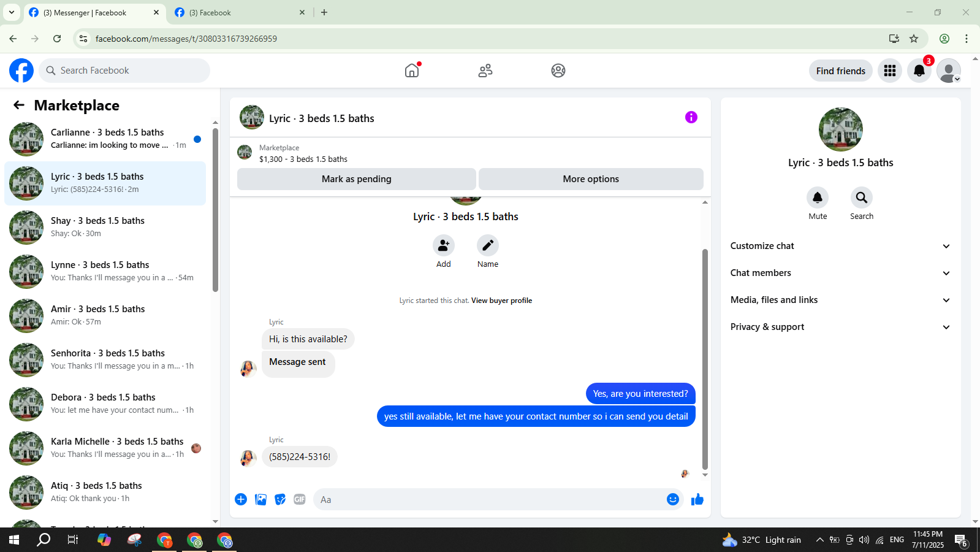Open Amir's conversation
Viewport: 980px width, 552px height.
point(105,316)
